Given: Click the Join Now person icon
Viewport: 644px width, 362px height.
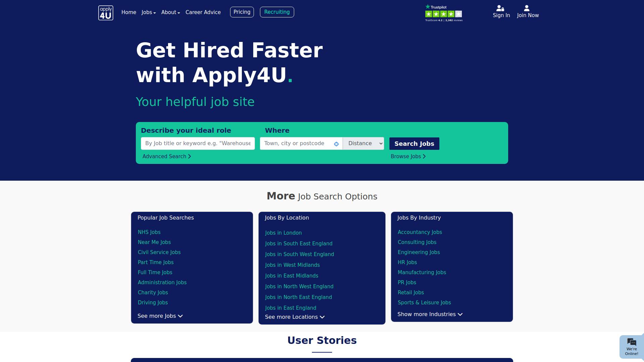Looking at the screenshot, I should click(527, 8).
